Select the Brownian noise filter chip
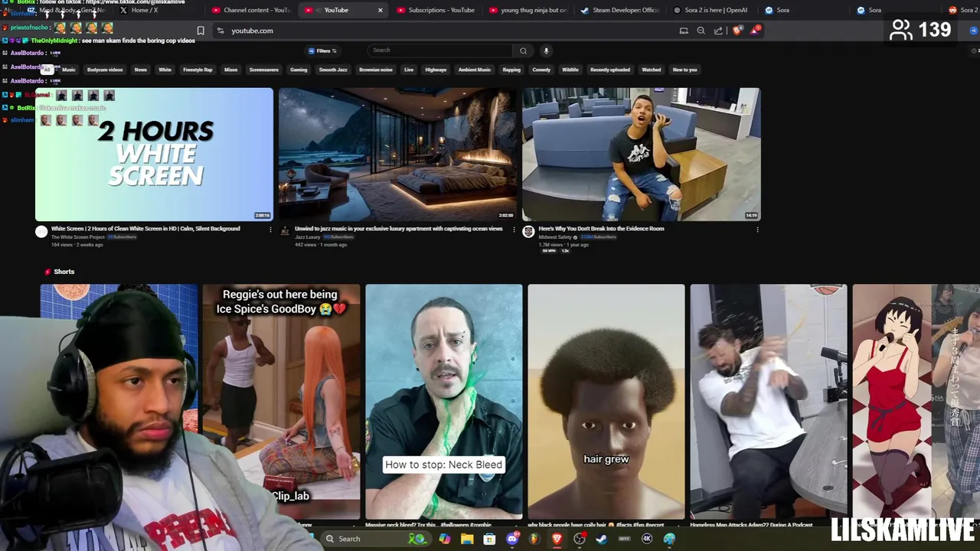The width and height of the screenshot is (980, 551). (376, 70)
